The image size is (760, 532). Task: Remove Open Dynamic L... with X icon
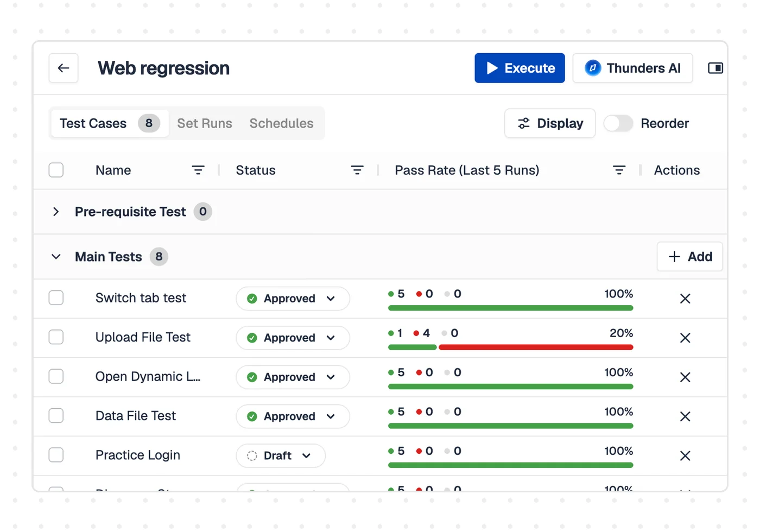tap(685, 377)
